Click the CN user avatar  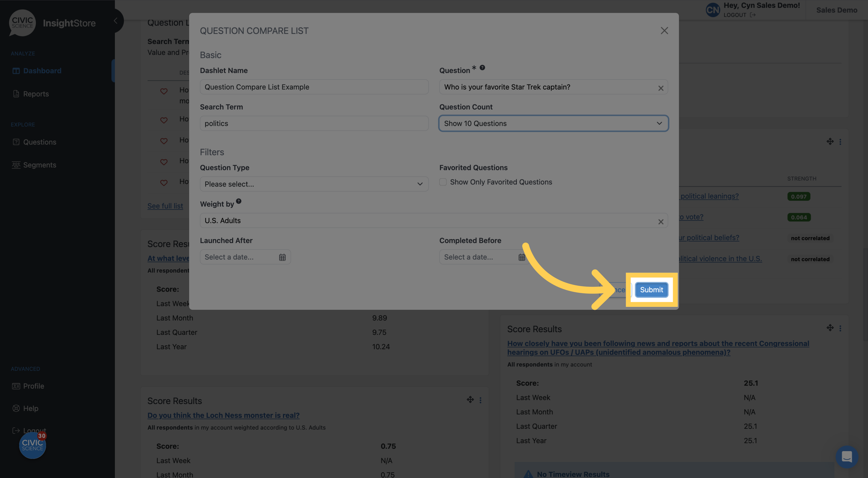click(713, 10)
